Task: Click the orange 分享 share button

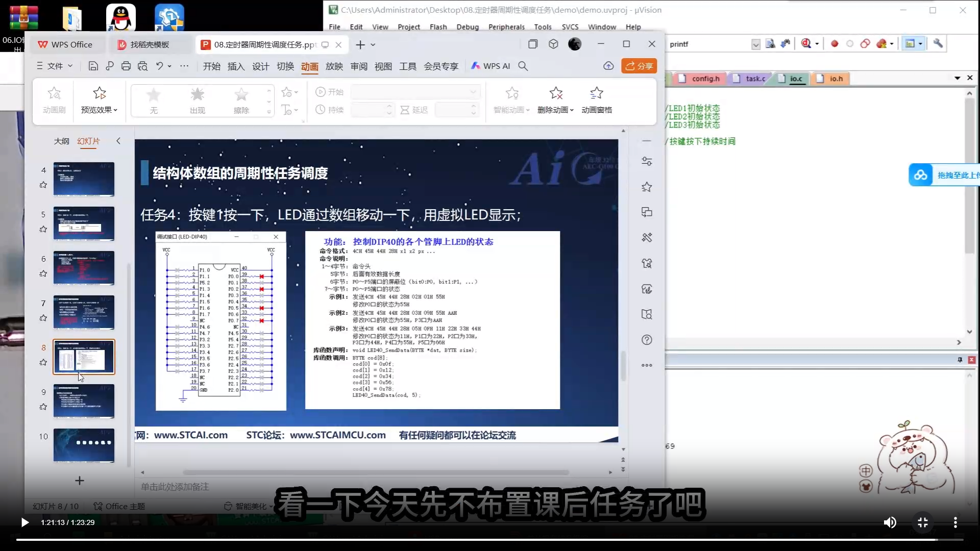Action: coord(639,66)
